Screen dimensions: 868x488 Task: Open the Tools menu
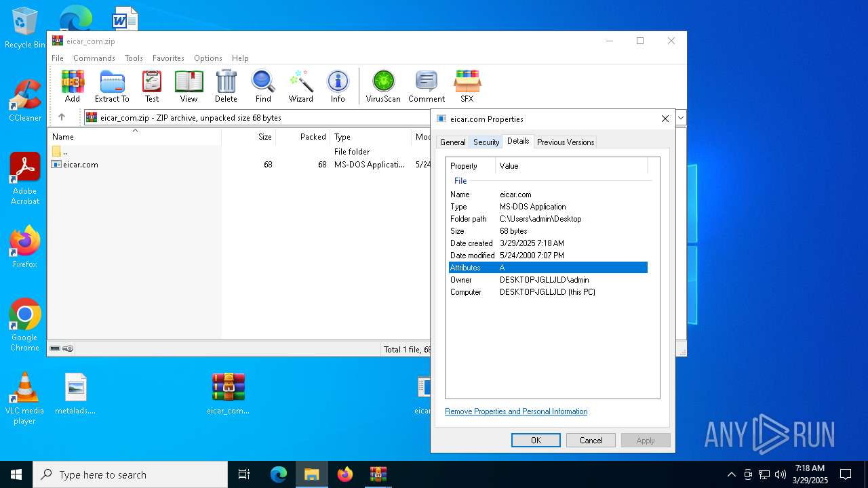[134, 58]
